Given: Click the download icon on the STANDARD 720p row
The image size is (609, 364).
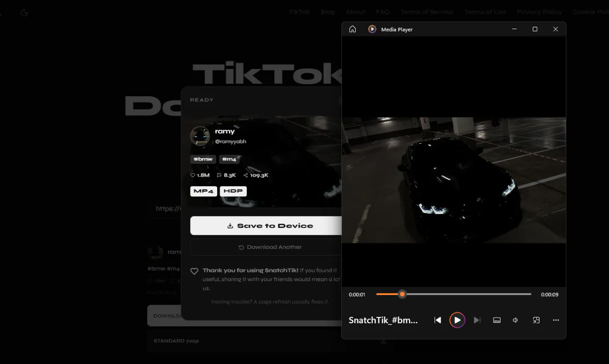Looking at the screenshot, I should [x=384, y=341].
